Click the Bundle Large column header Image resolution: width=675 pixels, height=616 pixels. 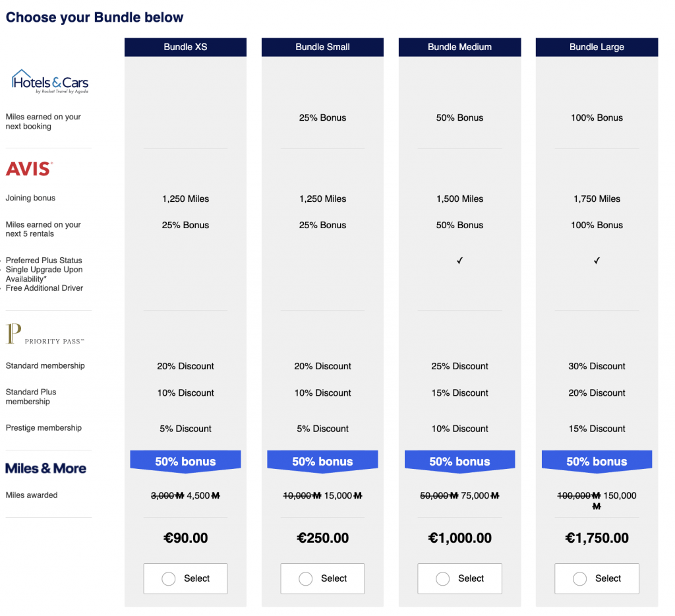(x=597, y=47)
